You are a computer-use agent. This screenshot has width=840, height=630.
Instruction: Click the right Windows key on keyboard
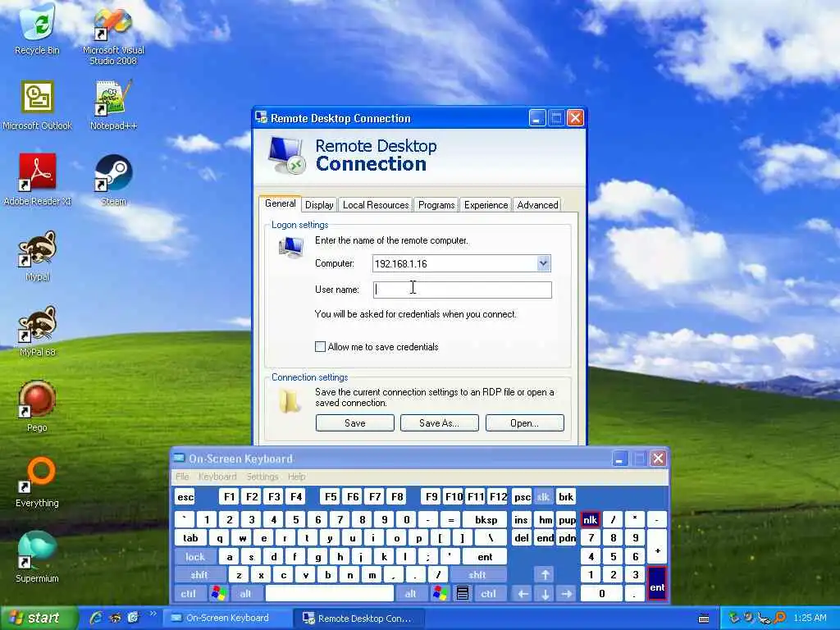(440, 593)
